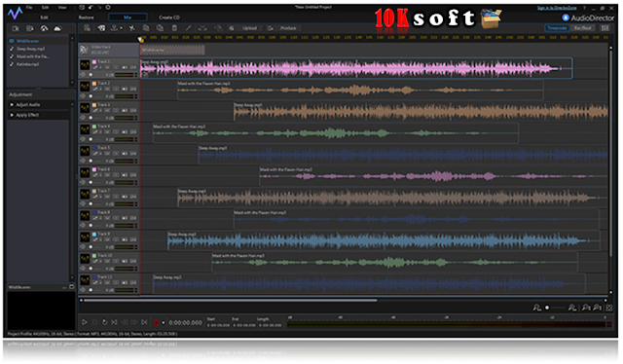623x364 pixels.
Task: Switch timeline ruler to Bar/Beat
Action: (583, 28)
